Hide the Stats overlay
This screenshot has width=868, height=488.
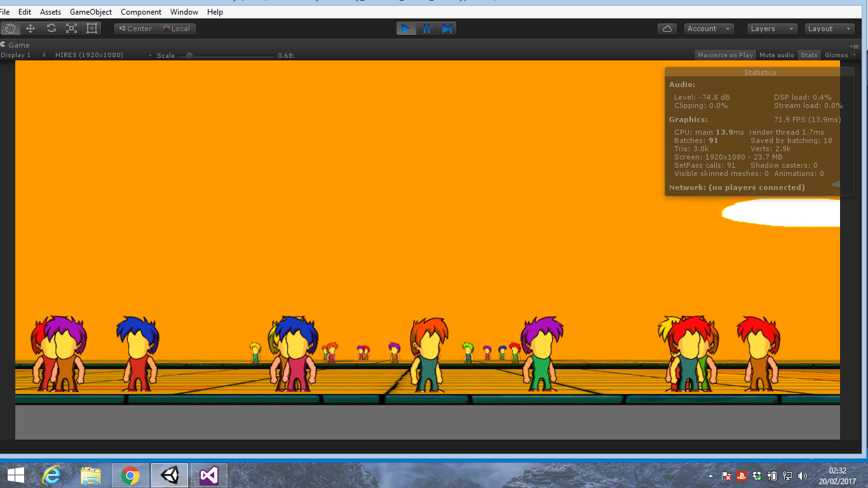[809, 55]
